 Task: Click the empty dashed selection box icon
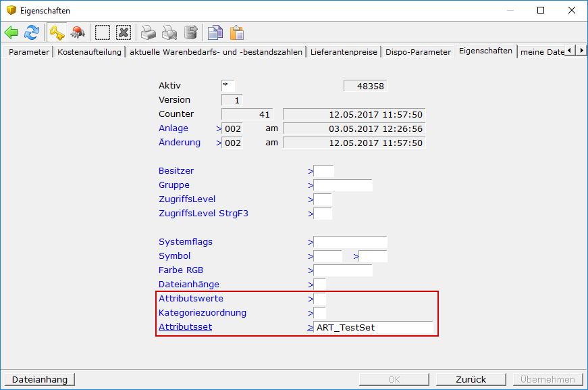(102, 32)
